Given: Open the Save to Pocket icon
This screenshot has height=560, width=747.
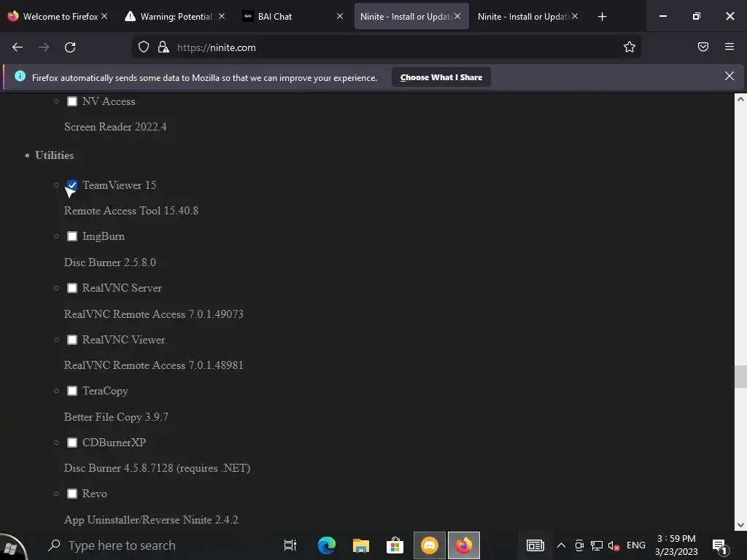Looking at the screenshot, I should click(x=703, y=47).
